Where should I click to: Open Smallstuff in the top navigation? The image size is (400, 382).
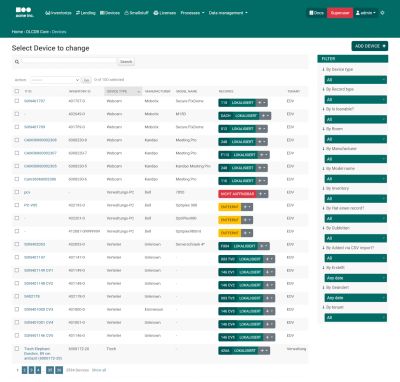click(136, 13)
